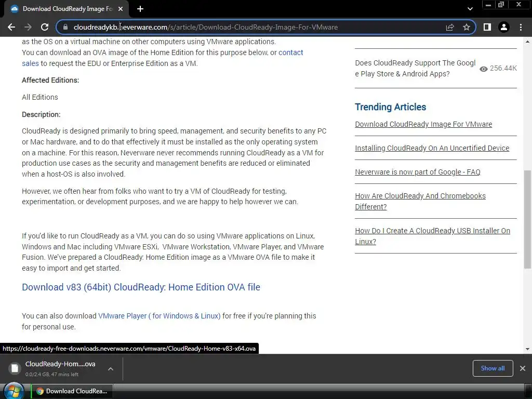Click the 256.44K view count

[x=503, y=68]
